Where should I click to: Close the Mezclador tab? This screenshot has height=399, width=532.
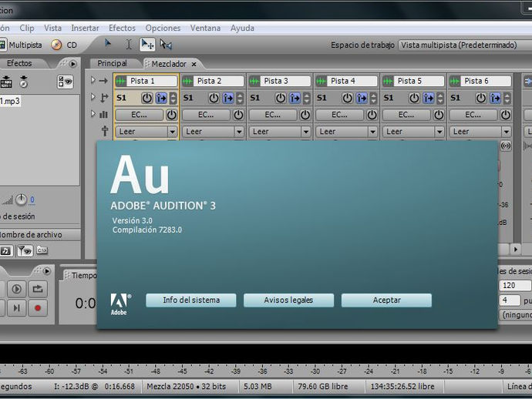[194, 64]
